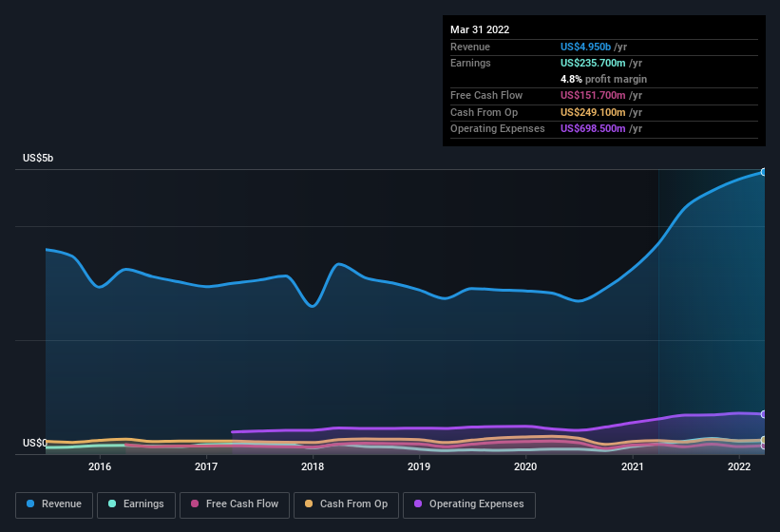Click the 2020 x-axis label

(525, 466)
